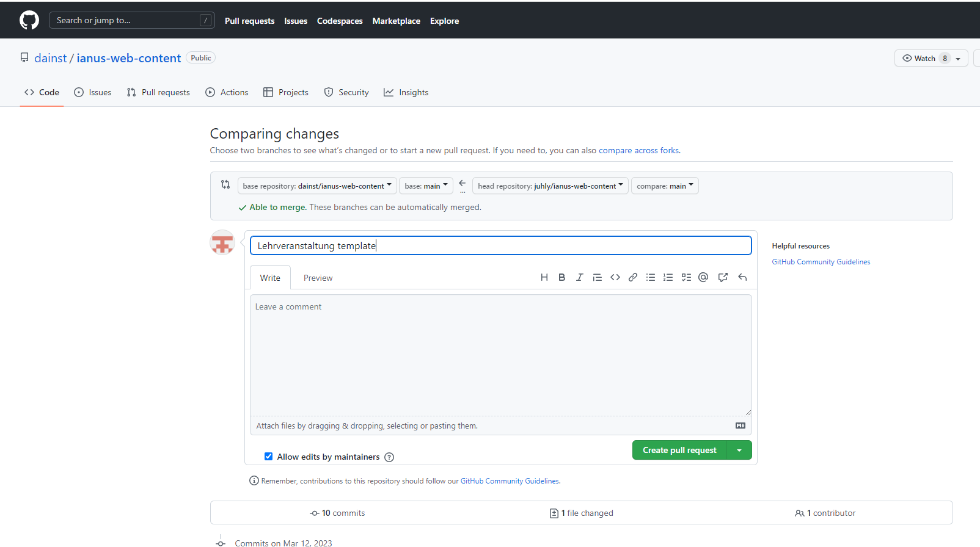Open the ianus-web-content repository link
Viewport: 980px width, 547px height.
click(x=129, y=58)
